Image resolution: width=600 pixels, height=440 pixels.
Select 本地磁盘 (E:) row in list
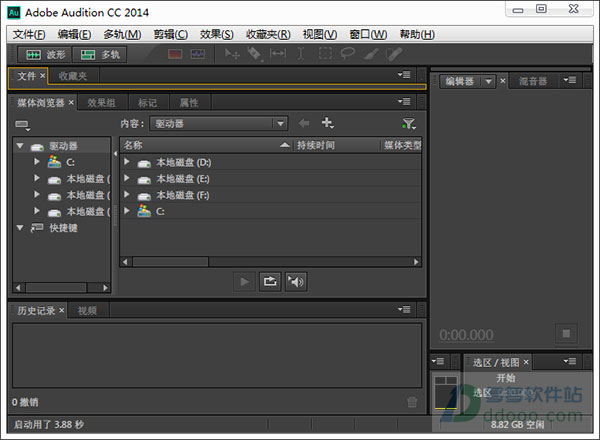[x=271, y=179]
